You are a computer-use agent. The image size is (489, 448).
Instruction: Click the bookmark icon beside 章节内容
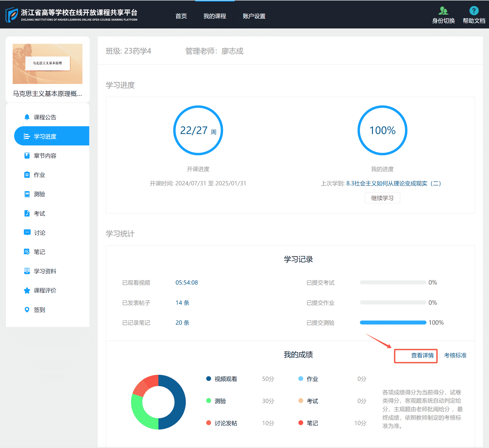pos(27,156)
